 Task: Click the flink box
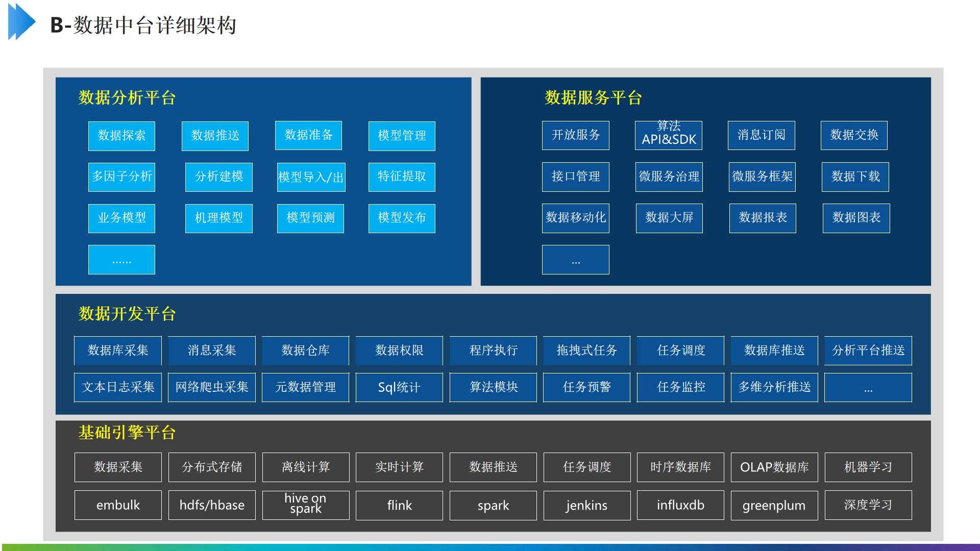(399, 506)
